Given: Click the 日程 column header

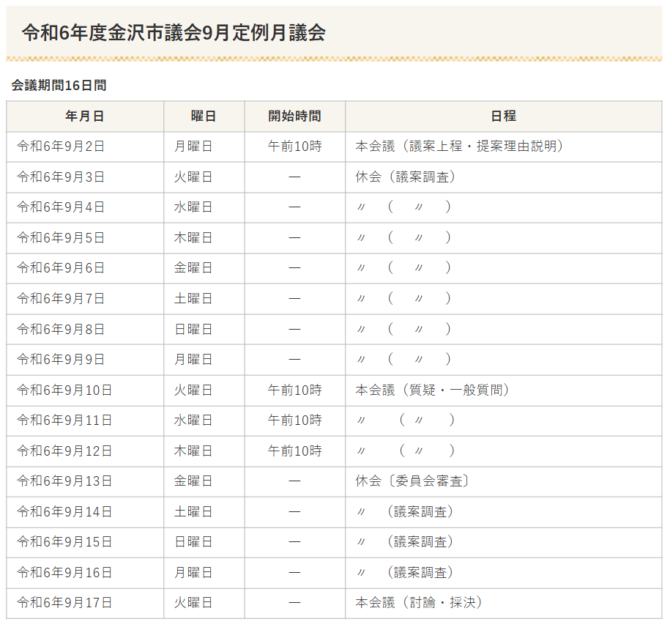Looking at the screenshot, I should (503, 116).
